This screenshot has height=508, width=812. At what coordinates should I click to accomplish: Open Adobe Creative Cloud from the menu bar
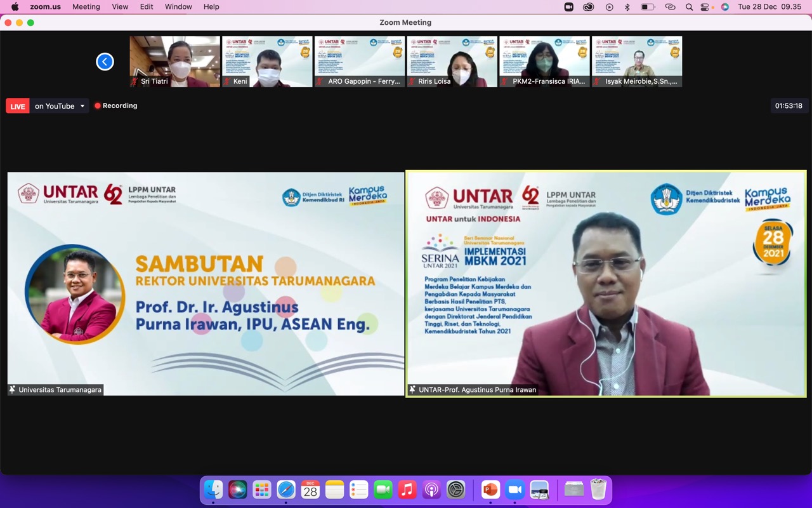[588, 6]
